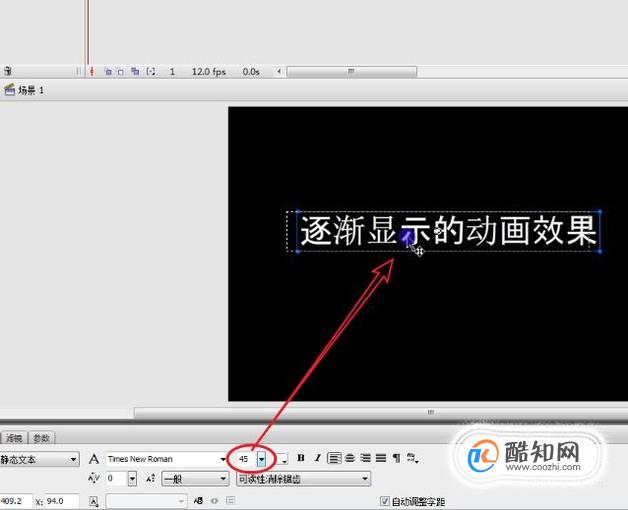This screenshot has height=510, width=628.
Task: Click the text 逐渐显示的动画效果 on stage
Action: (x=449, y=230)
